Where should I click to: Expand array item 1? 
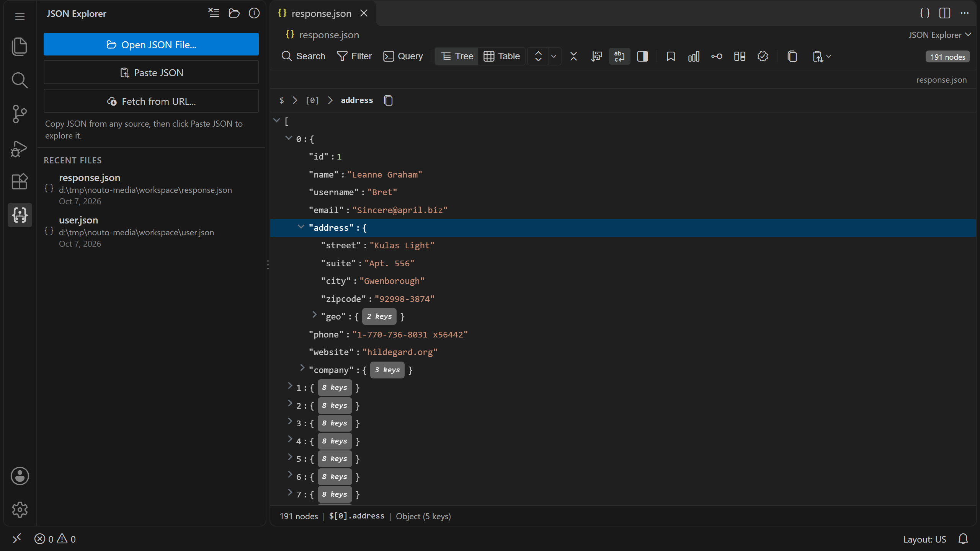(290, 386)
